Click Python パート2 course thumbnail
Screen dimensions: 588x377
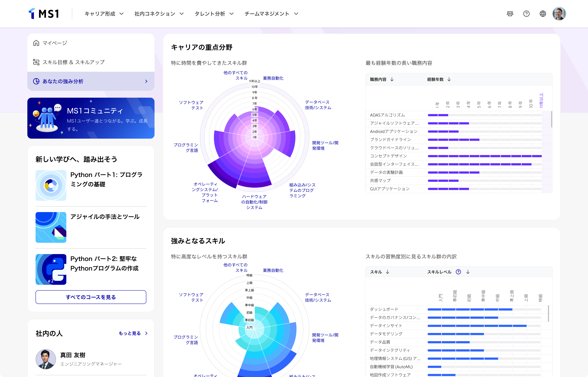(x=51, y=269)
